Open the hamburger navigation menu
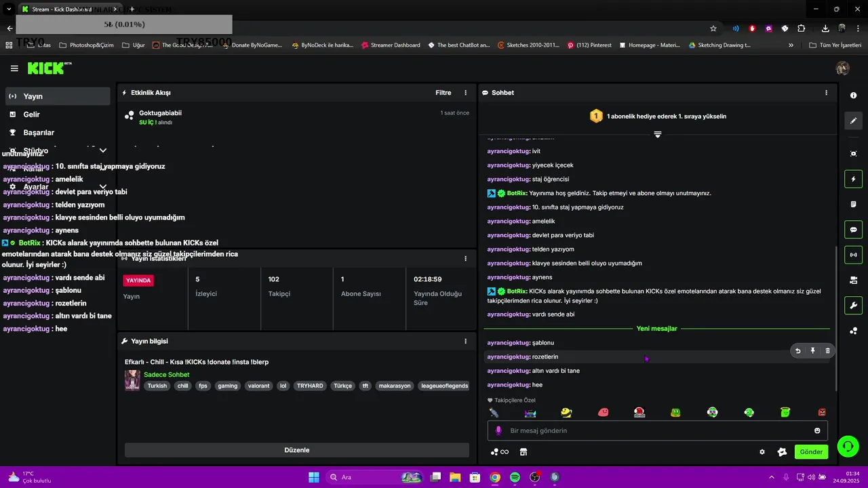868x488 pixels. 14,68
